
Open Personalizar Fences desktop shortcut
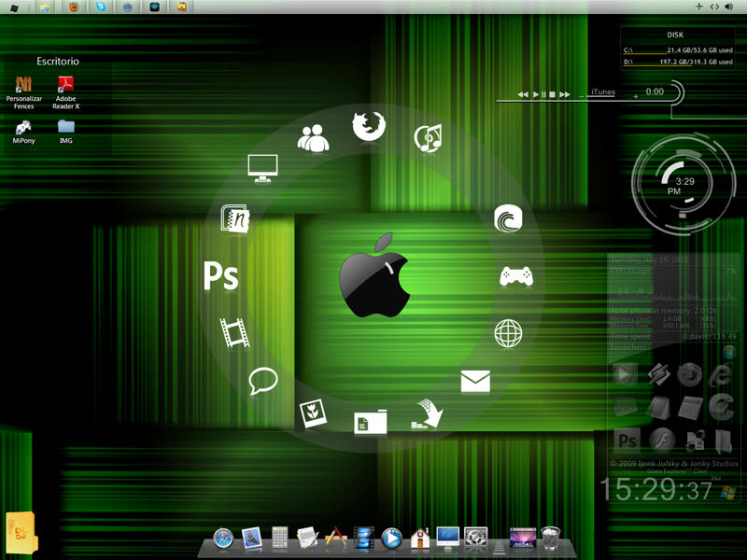pyautogui.click(x=23, y=92)
